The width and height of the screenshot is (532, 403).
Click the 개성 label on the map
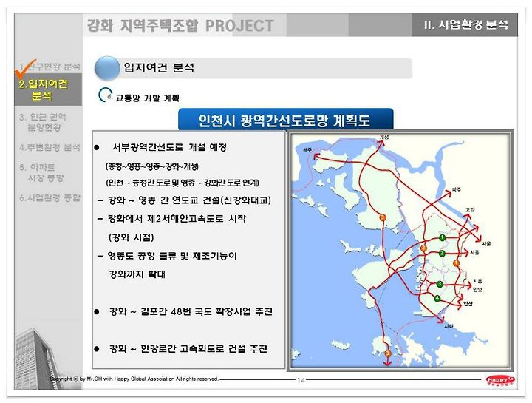coord(384,137)
